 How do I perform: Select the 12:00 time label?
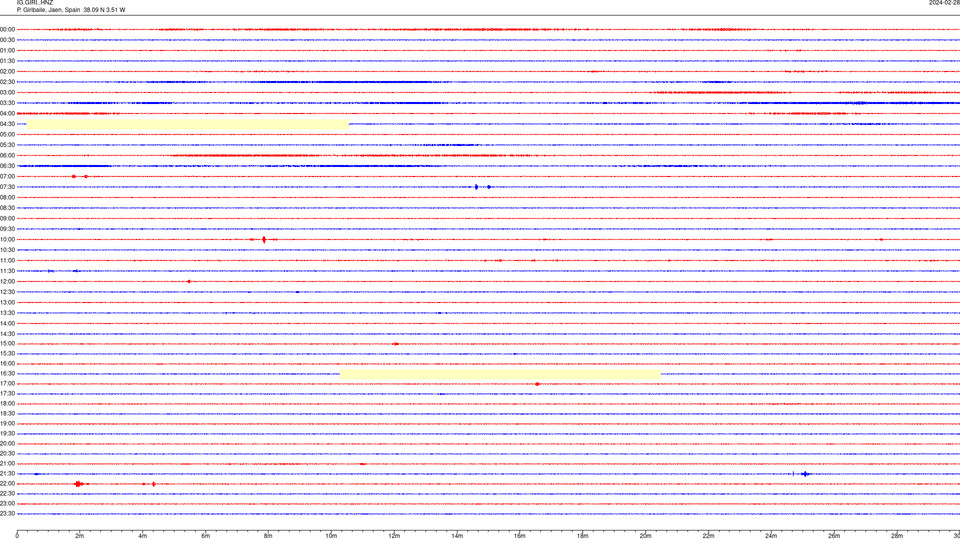[7, 282]
